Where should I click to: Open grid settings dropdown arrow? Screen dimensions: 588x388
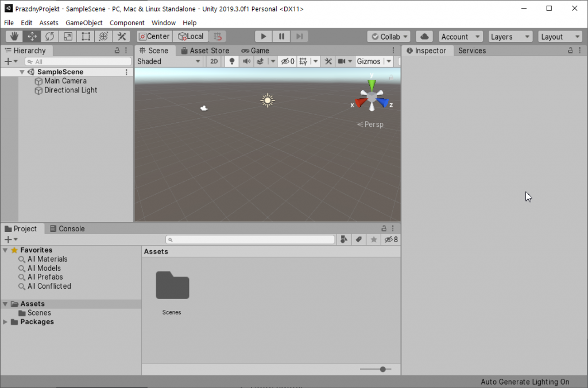[315, 61]
